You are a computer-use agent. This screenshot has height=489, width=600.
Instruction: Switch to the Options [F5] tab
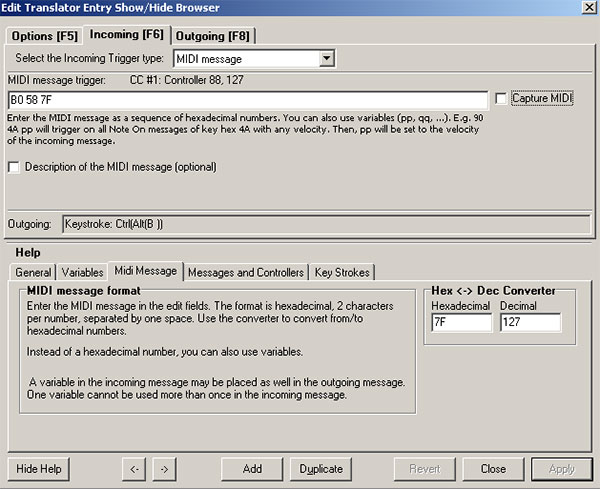coord(44,36)
